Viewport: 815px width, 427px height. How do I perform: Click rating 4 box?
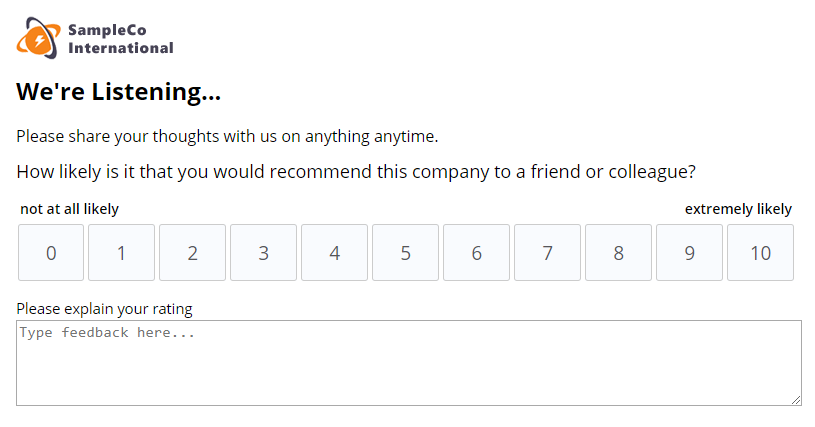point(335,253)
